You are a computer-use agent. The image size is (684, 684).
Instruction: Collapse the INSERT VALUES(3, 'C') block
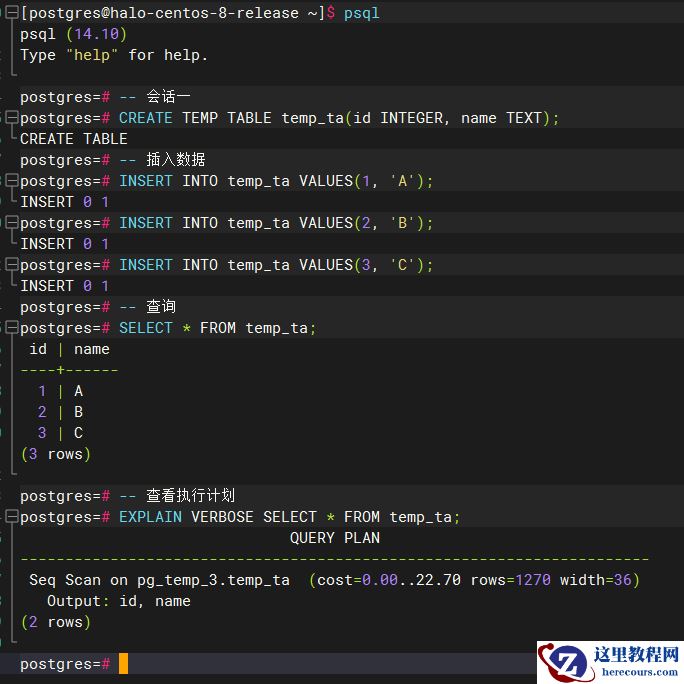(12, 265)
